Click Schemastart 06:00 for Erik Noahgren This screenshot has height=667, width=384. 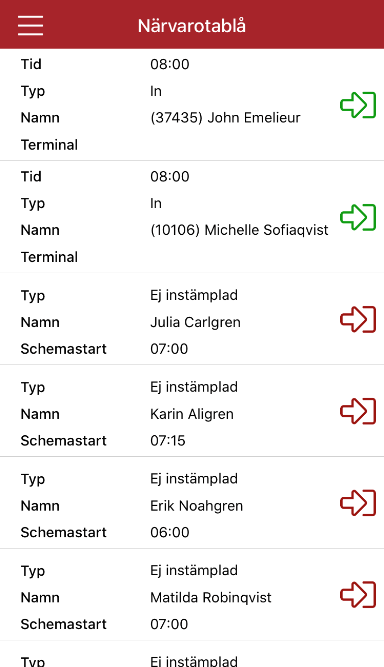170,533
